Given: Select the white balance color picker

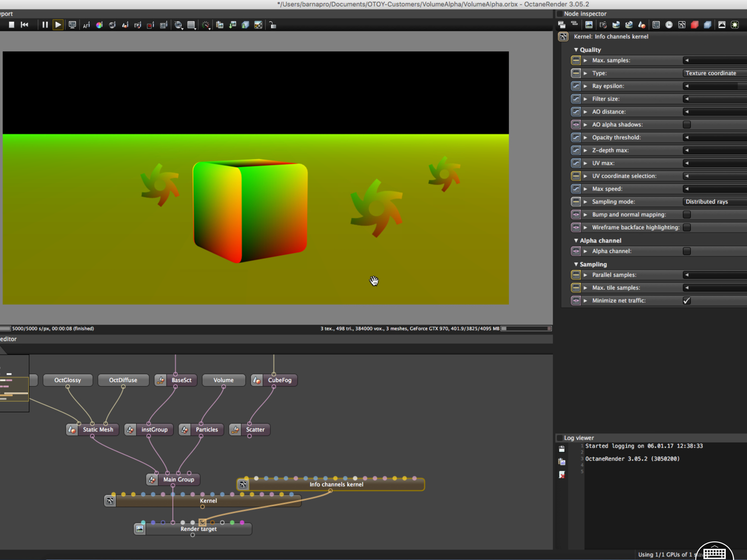Looking at the screenshot, I should 99,25.
